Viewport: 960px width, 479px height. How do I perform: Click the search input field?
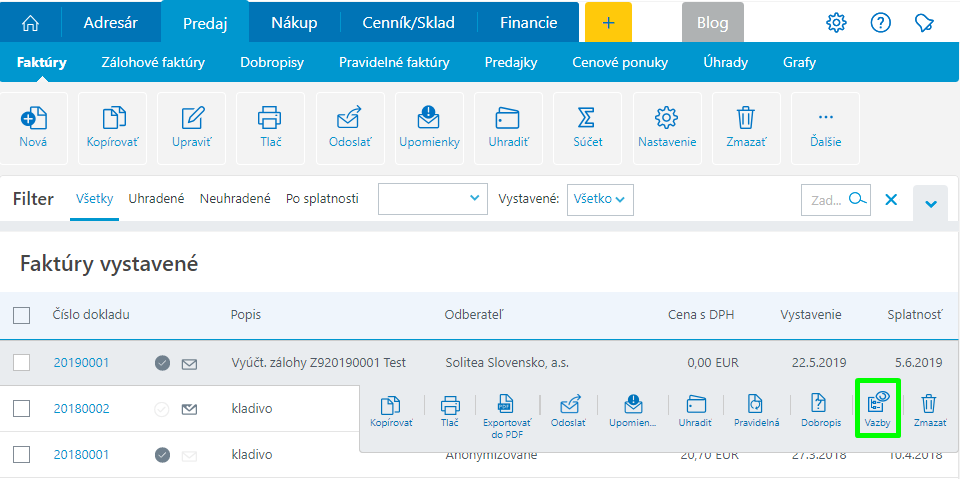coord(825,199)
